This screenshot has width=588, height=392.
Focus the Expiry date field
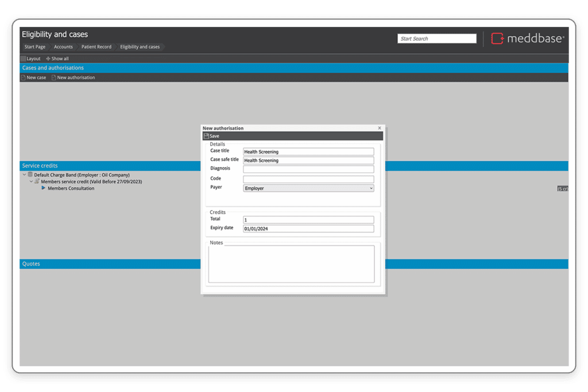click(x=308, y=229)
